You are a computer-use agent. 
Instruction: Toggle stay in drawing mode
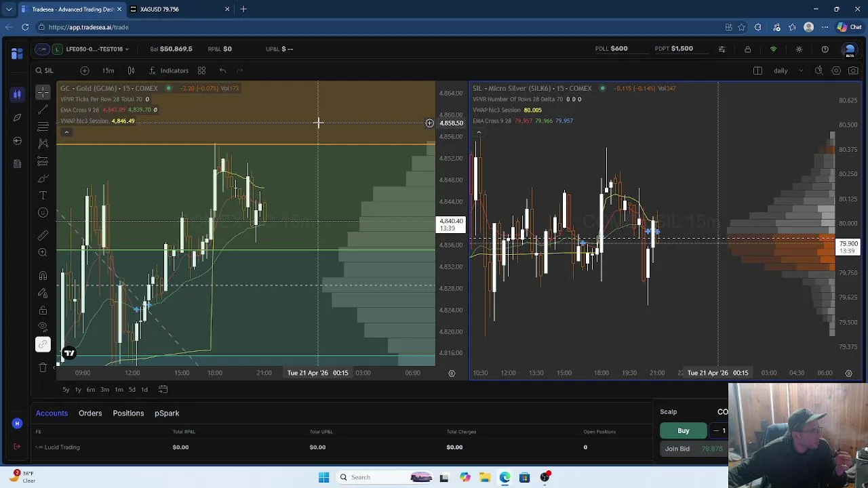pos(43,293)
